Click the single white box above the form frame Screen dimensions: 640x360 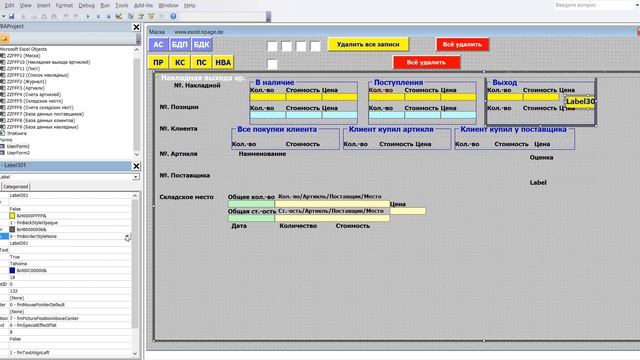(272, 64)
